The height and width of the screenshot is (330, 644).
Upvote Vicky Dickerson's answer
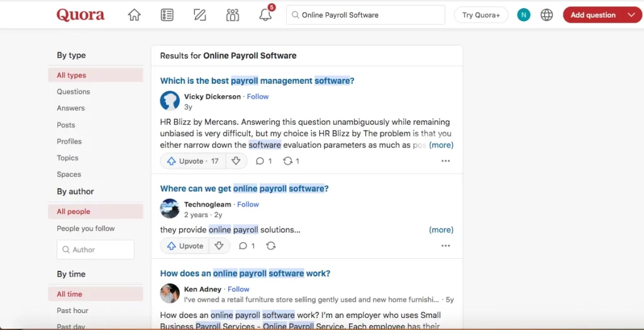(192, 161)
